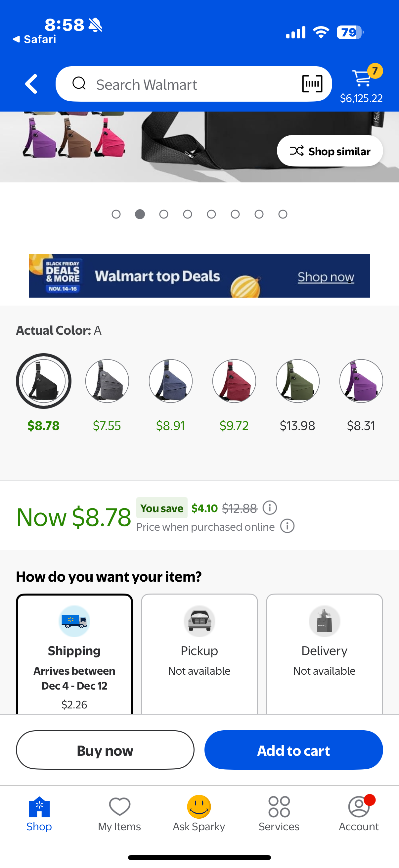Tap the barcode scanner icon
This screenshot has height=868, width=399.
(x=312, y=83)
